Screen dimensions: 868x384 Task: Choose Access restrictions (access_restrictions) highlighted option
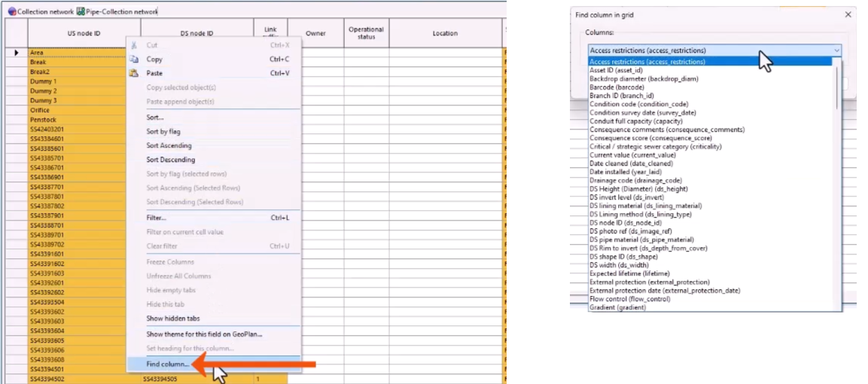pos(710,62)
